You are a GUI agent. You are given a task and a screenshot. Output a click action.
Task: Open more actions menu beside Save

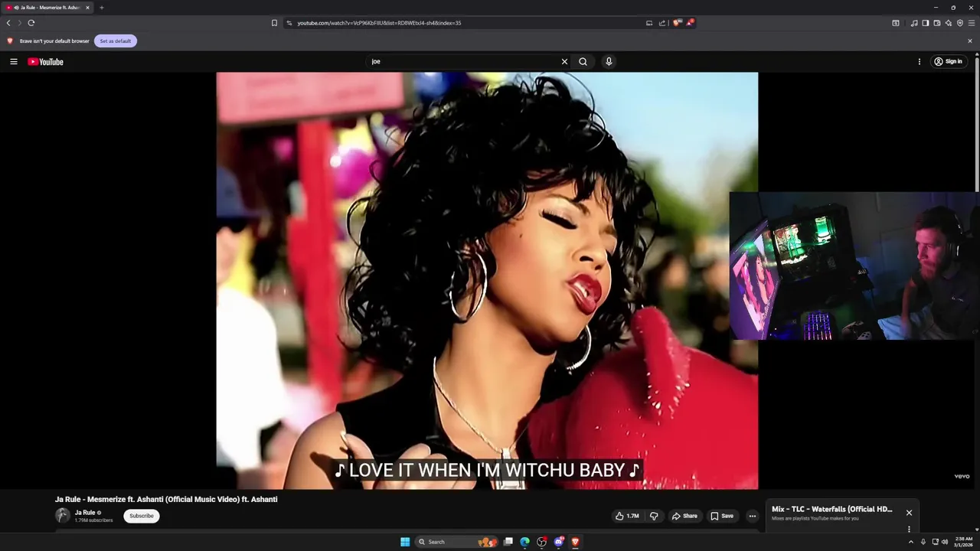tap(752, 516)
